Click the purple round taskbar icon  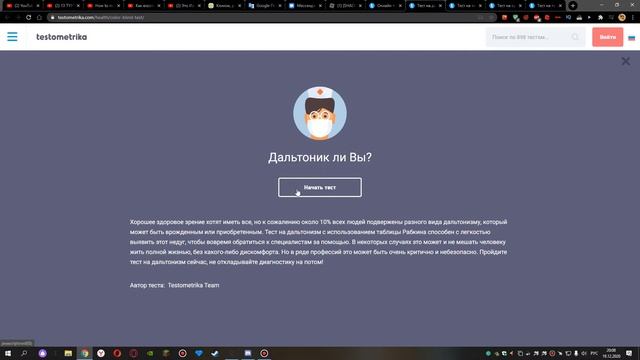pyautogui.click(x=42, y=353)
